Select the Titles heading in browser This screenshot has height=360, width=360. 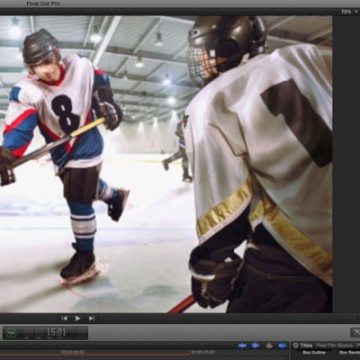[x=306, y=345]
